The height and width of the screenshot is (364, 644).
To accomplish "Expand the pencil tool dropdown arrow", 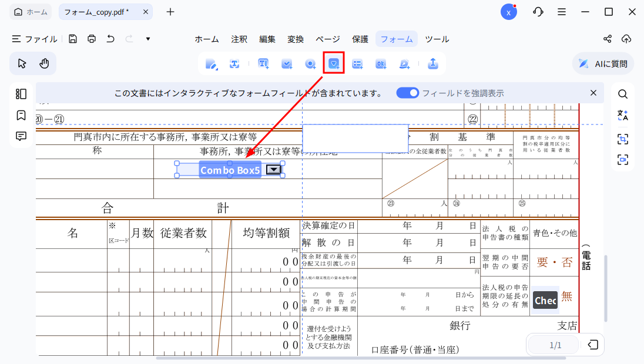I will (218, 68).
